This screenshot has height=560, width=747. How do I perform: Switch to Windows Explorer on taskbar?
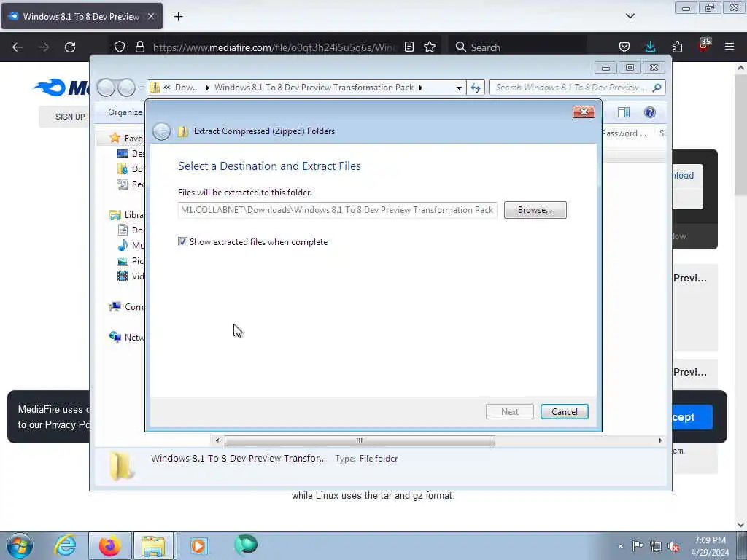tap(154, 545)
